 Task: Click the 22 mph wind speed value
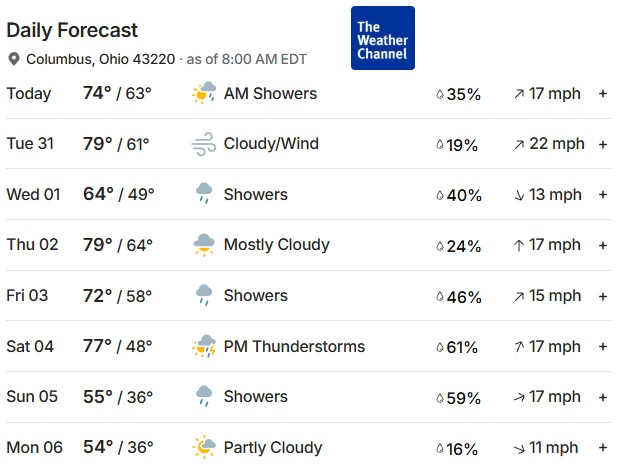556,144
